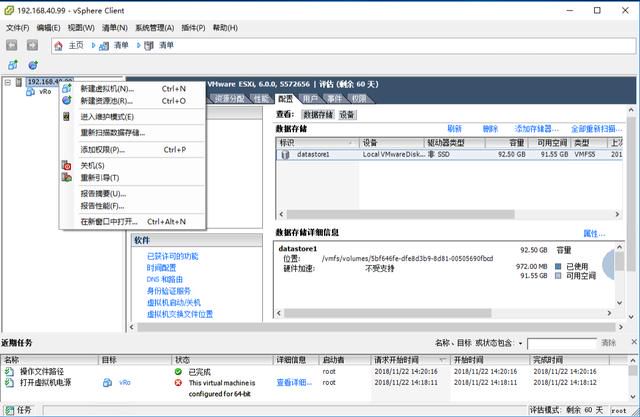The image size is (640, 417).
Task: Click the maintenance mode icon in context menu
Action: [67, 117]
